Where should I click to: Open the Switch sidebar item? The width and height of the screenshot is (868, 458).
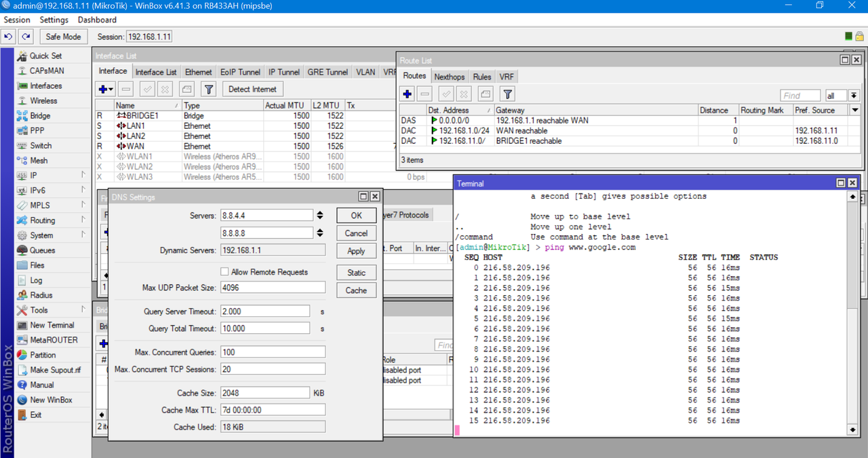(x=41, y=145)
